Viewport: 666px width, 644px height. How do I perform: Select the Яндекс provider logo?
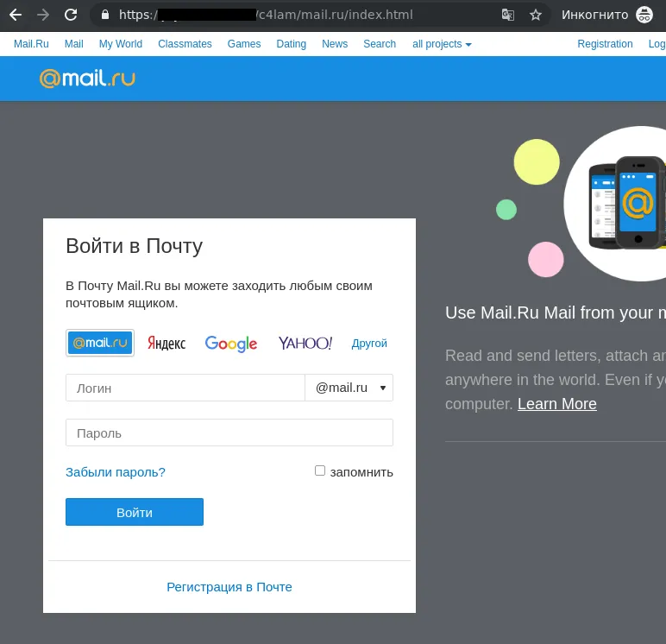point(166,343)
